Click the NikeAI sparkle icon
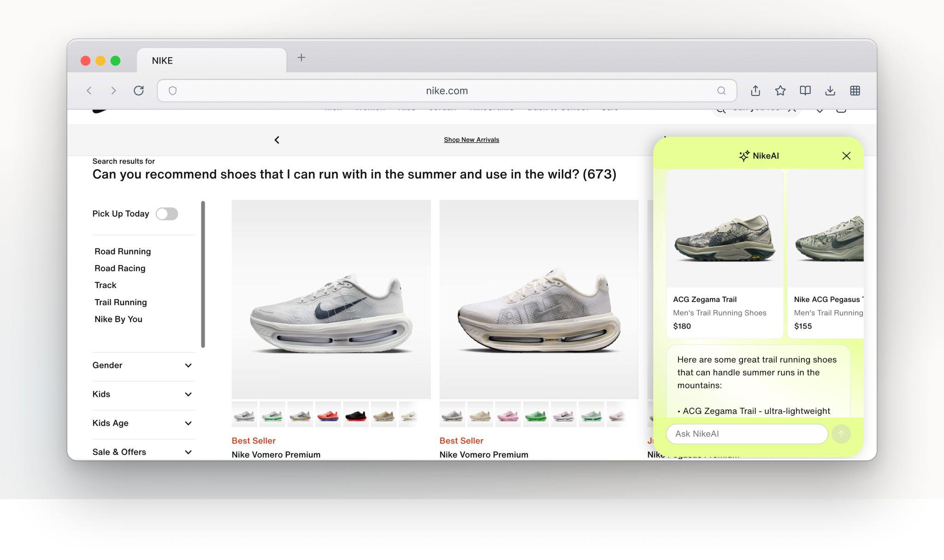The image size is (944, 560). [x=744, y=156]
